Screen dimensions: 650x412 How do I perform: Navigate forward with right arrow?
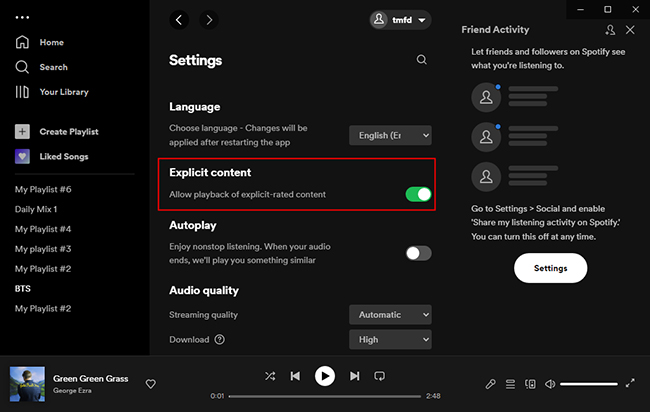(x=209, y=20)
